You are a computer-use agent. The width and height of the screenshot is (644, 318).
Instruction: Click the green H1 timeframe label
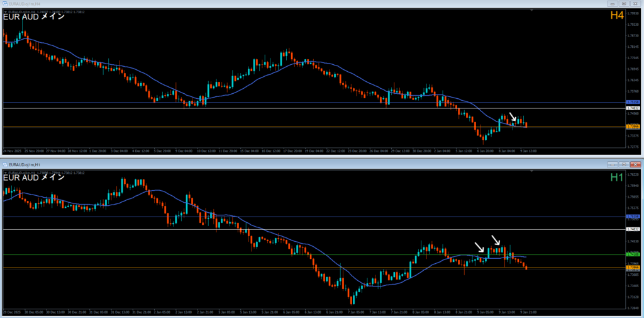(x=616, y=178)
